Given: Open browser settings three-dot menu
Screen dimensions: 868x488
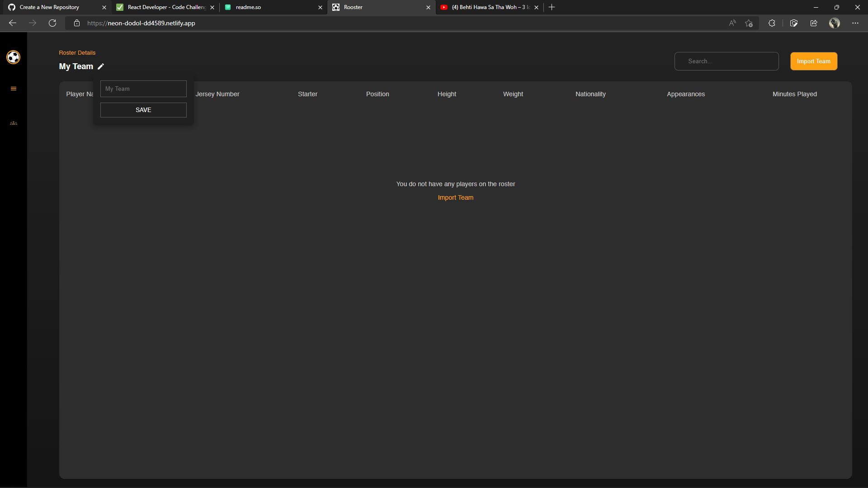Looking at the screenshot, I should click(855, 23).
